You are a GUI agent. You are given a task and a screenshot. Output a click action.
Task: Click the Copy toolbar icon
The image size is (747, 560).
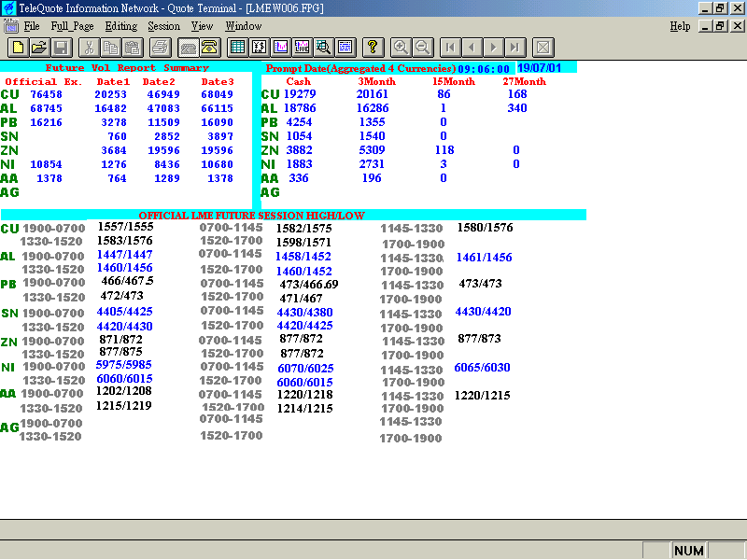click(x=110, y=48)
